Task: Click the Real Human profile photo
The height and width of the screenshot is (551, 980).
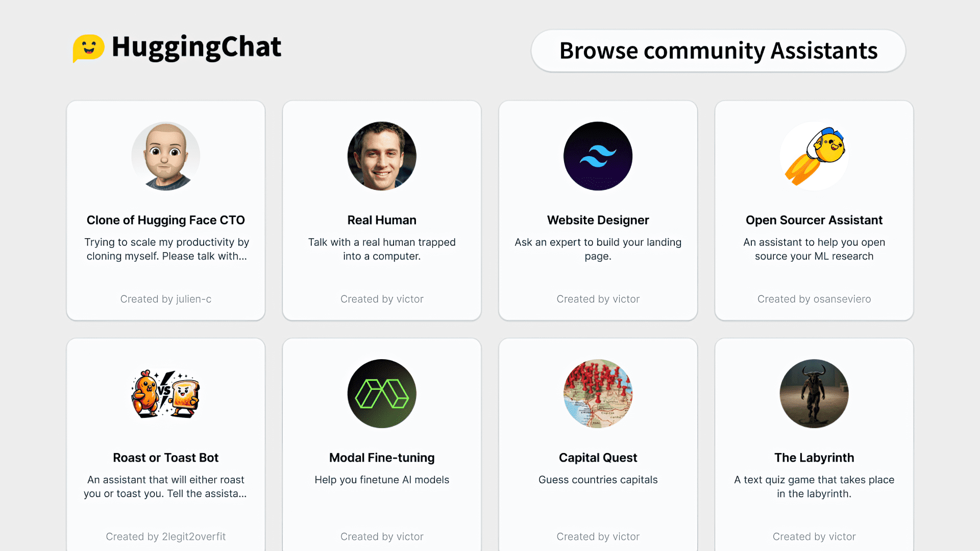Action: 382,156
